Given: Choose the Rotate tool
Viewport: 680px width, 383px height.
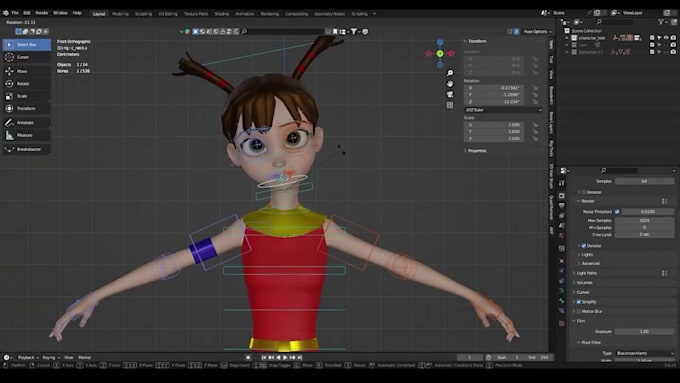Looking at the screenshot, I should 26,84.
